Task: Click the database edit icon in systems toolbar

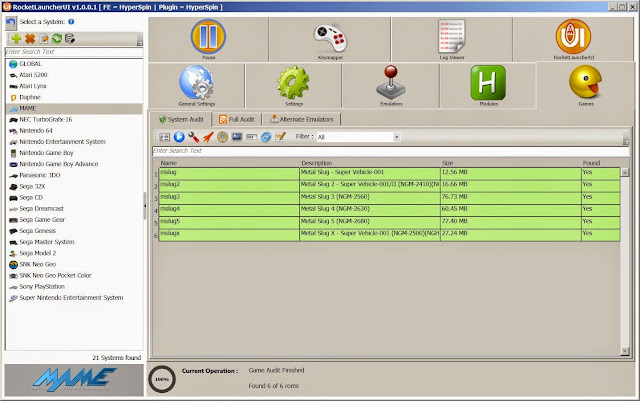Action: tap(70, 39)
